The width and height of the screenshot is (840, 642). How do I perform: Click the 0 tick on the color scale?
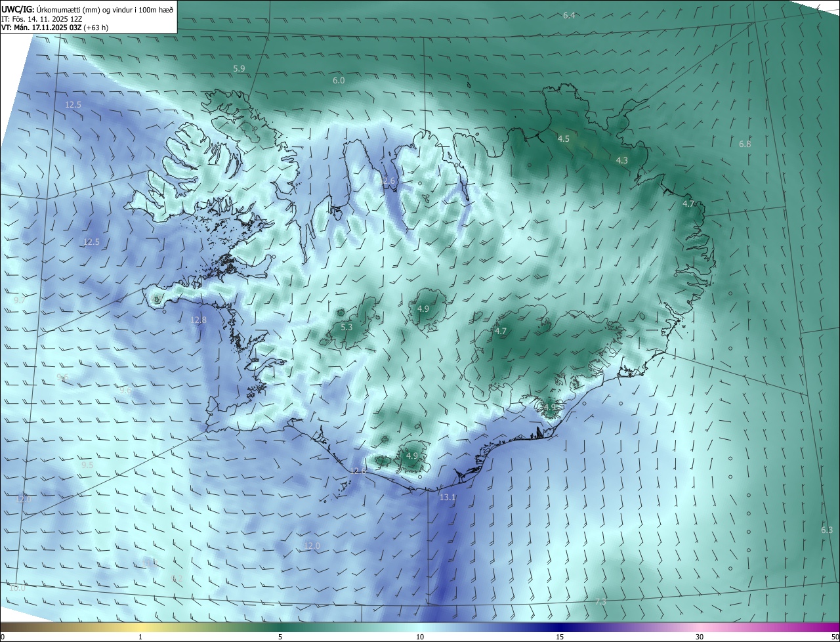[3, 637]
